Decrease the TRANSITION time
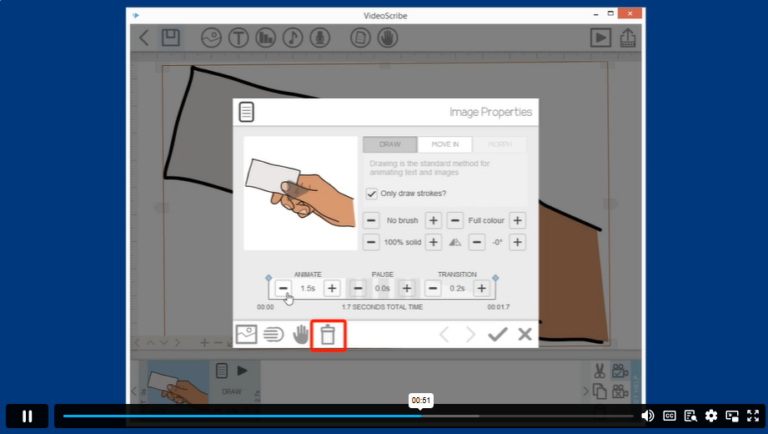This screenshot has height=434, width=768. click(433, 288)
